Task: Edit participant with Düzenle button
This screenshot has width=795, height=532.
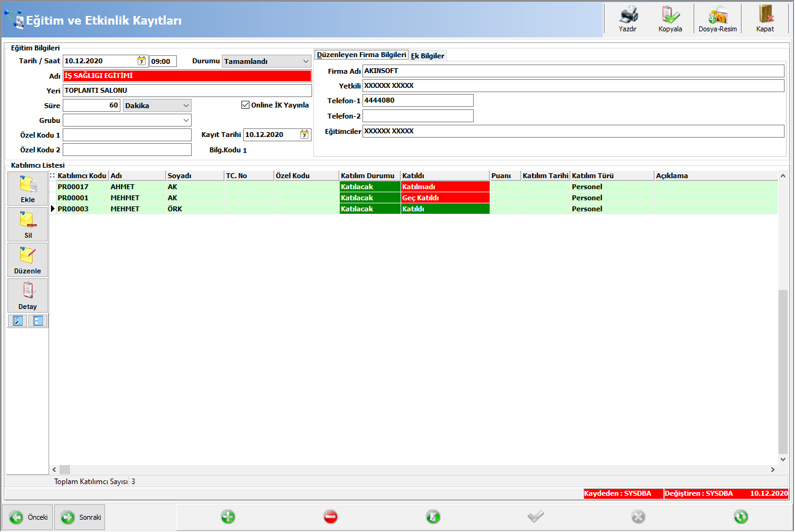Action: pyautogui.click(x=28, y=260)
